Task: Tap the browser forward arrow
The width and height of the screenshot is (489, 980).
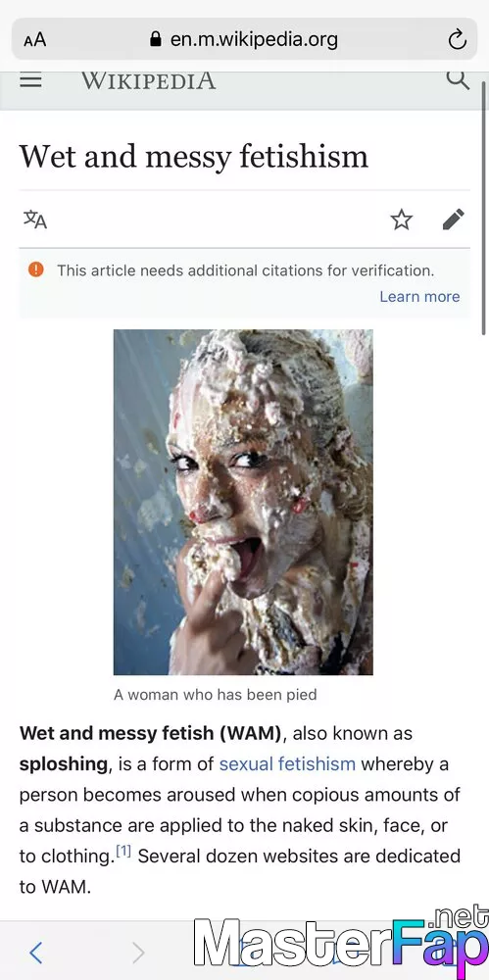Action: point(138,953)
